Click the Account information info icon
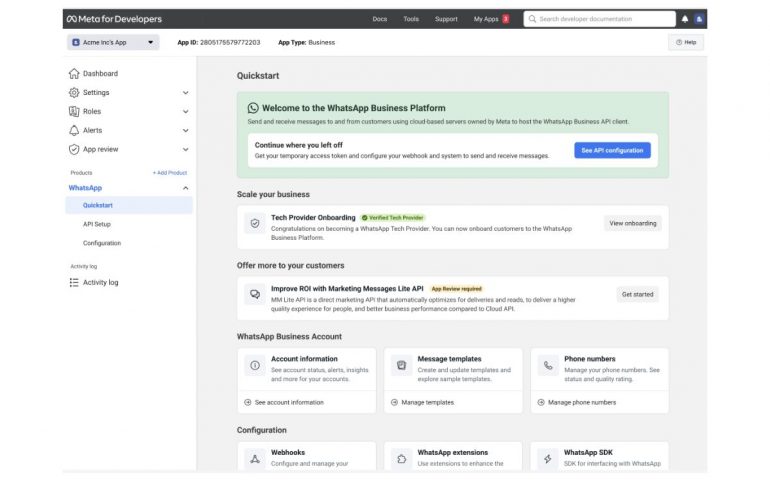This screenshot has height=480, width=770. tap(255, 366)
